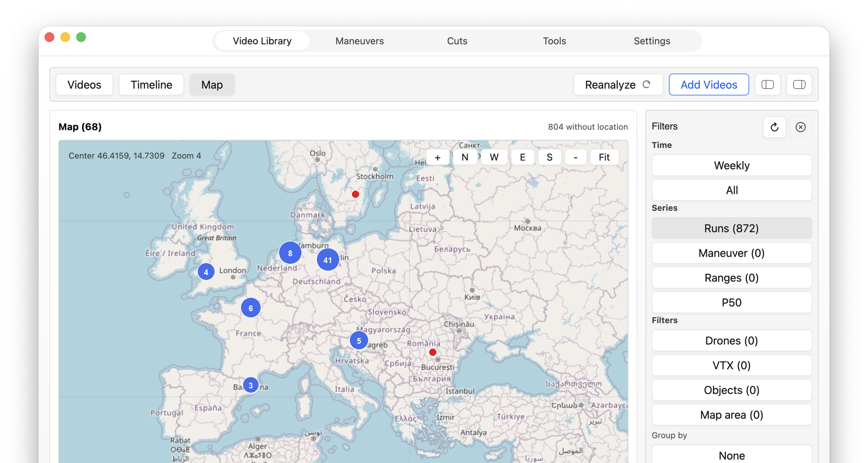Pan the map west with W button

[494, 157]
